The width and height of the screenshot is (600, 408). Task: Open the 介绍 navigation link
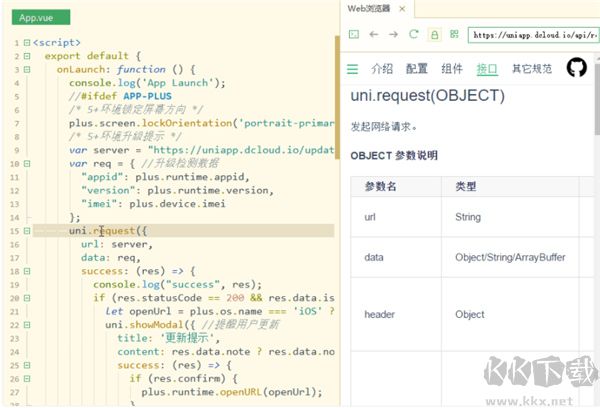(382, 69)
